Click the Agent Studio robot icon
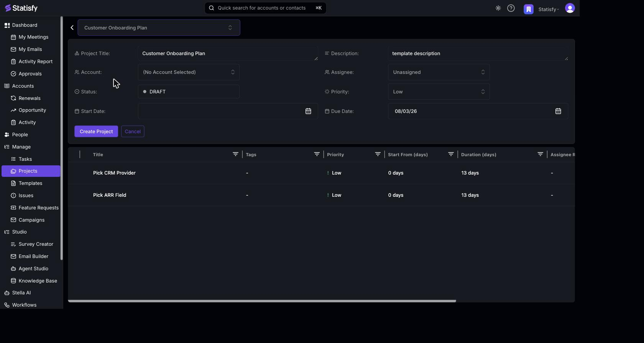The height and width of the screenshot is (343, 644). coord(13,269)
